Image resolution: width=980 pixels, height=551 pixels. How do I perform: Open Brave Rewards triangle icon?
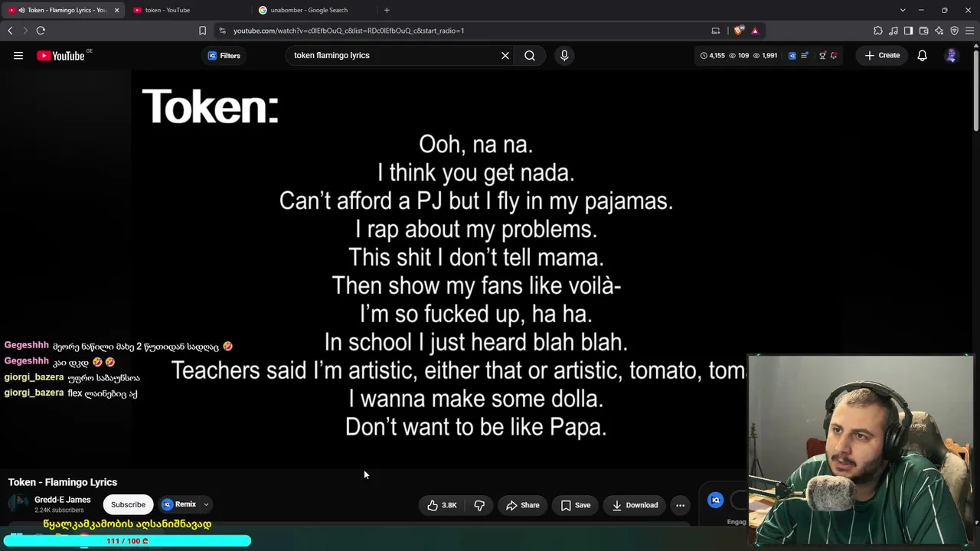755,31
